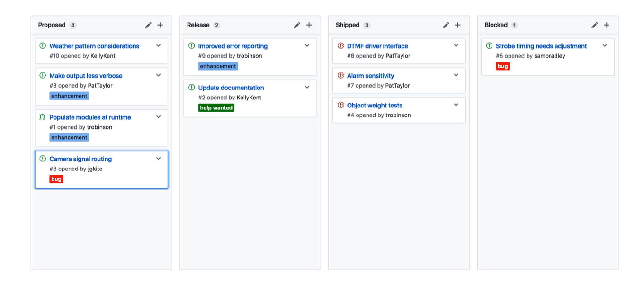644x284 pixels.
Task: Click the pencil edit icon for Proposed column
Action: 148,25
